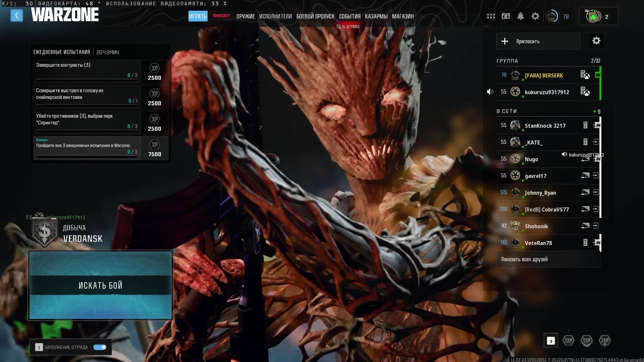
Task: Click the back arrow next to Warzone logo
Action: pos(16,15)
